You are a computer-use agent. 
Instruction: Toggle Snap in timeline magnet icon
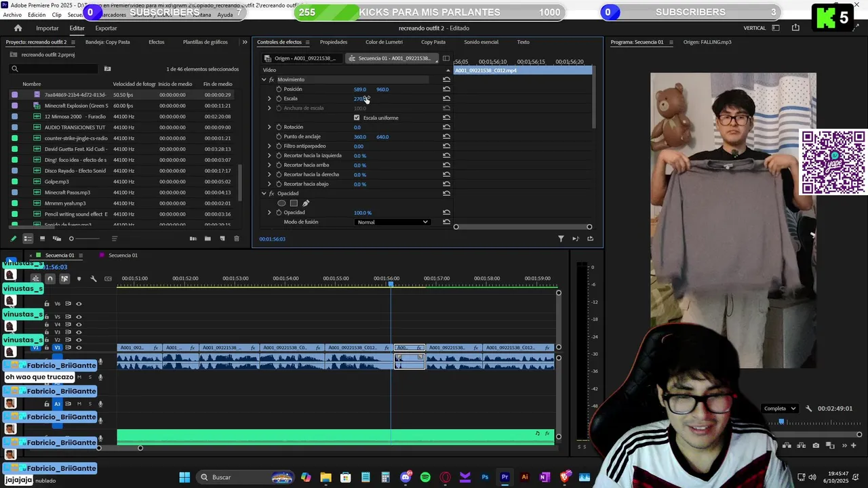pyautogui.click(x=50, y=279)
